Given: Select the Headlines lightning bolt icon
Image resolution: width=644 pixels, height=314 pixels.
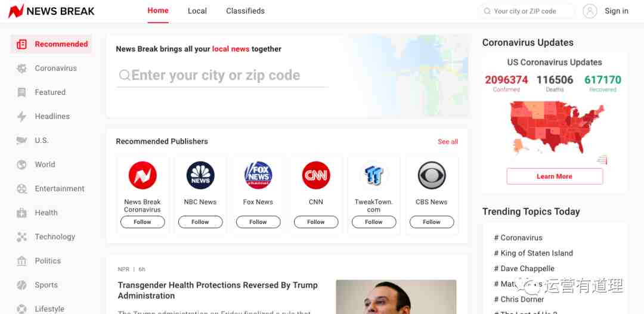Looking at the screenshot, I should pyautogui.click(x=21, y=117).
